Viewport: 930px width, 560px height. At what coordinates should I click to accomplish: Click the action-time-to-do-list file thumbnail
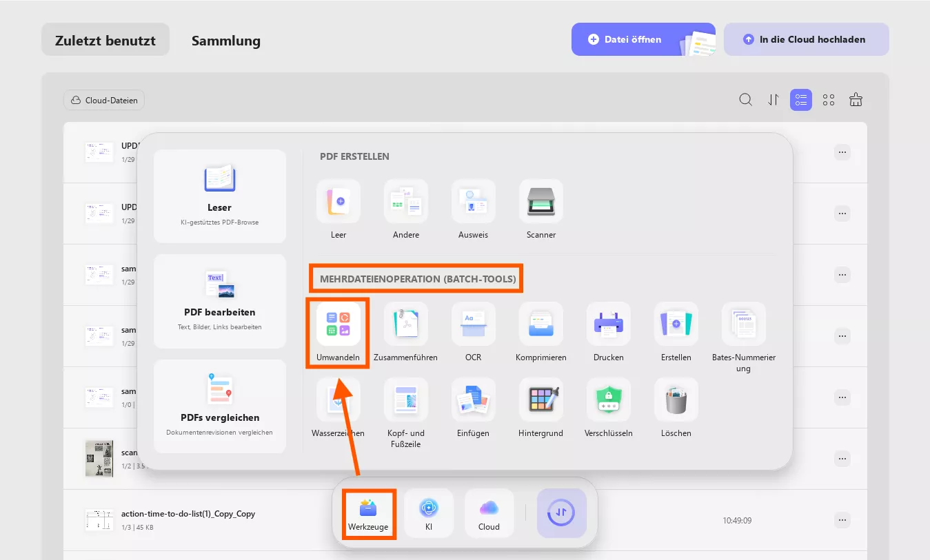point(99,520)
